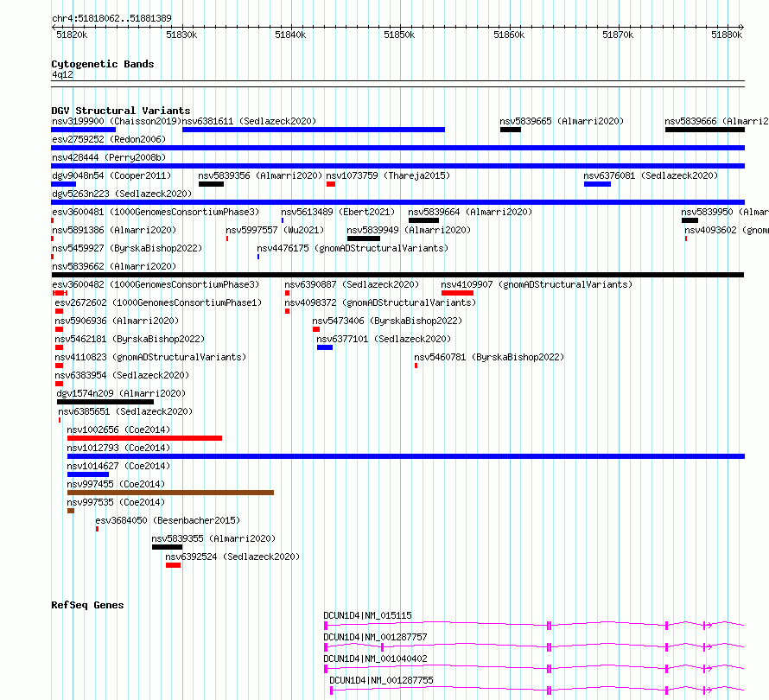Click esv3684050 (Besenbacher2015) label

click(x=168, y=520)
